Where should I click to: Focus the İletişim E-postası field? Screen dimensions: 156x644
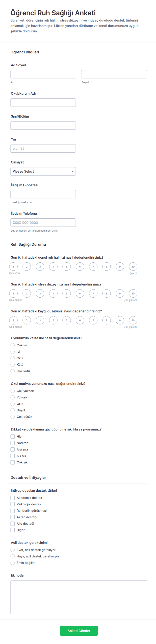tap(43, 194)
